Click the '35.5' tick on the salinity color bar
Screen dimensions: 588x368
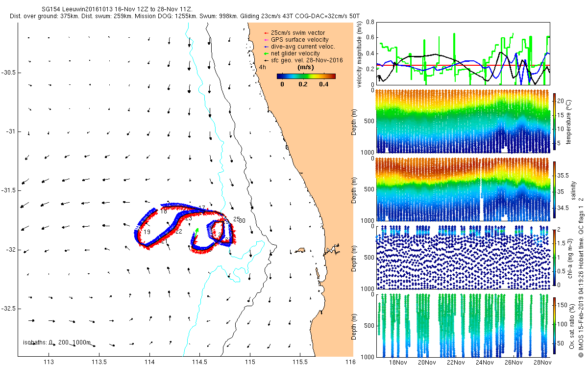564,175
